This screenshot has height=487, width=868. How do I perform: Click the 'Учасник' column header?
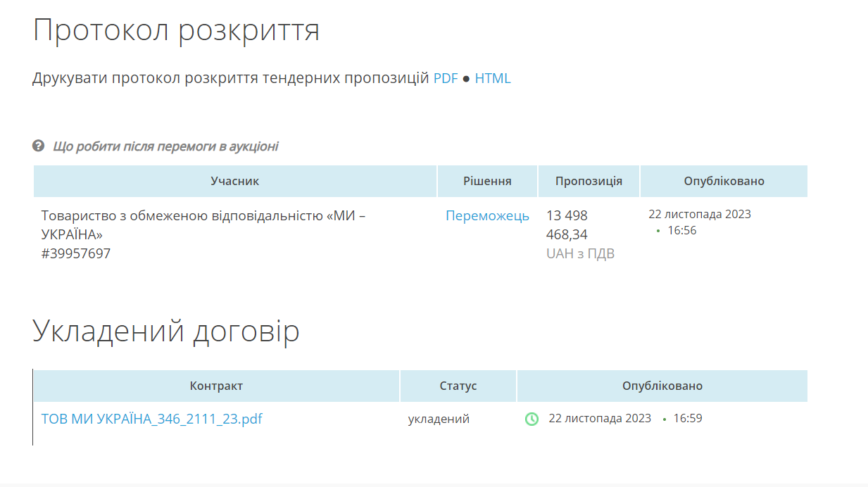tap(234, 181)
